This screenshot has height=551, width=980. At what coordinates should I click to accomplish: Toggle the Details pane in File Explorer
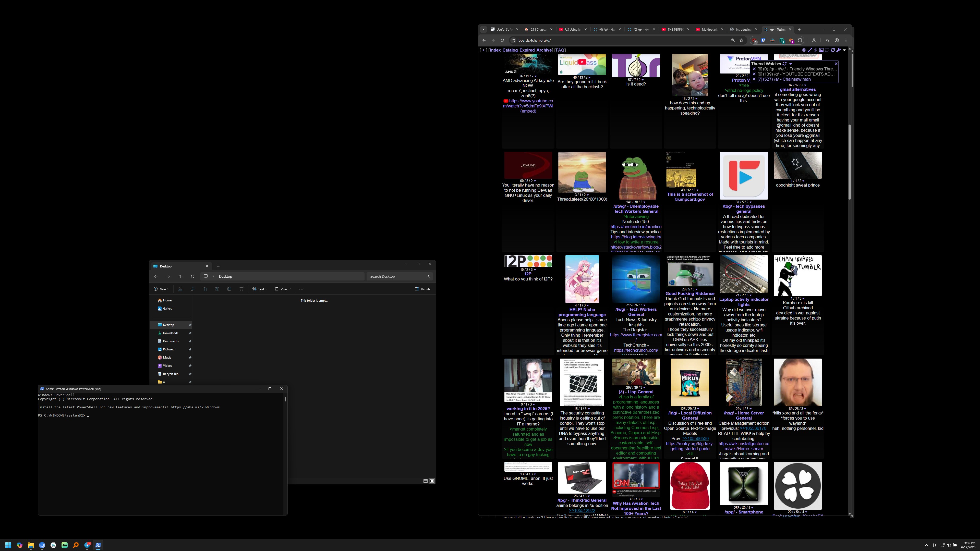pos(422,289)
